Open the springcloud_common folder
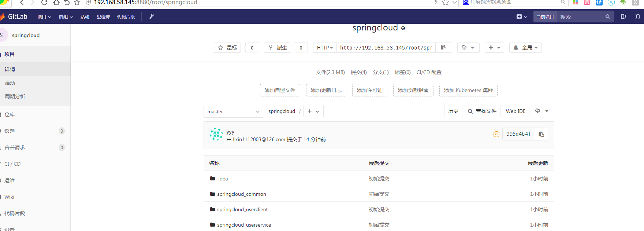 pyautogui.click(x=241, y=194)
